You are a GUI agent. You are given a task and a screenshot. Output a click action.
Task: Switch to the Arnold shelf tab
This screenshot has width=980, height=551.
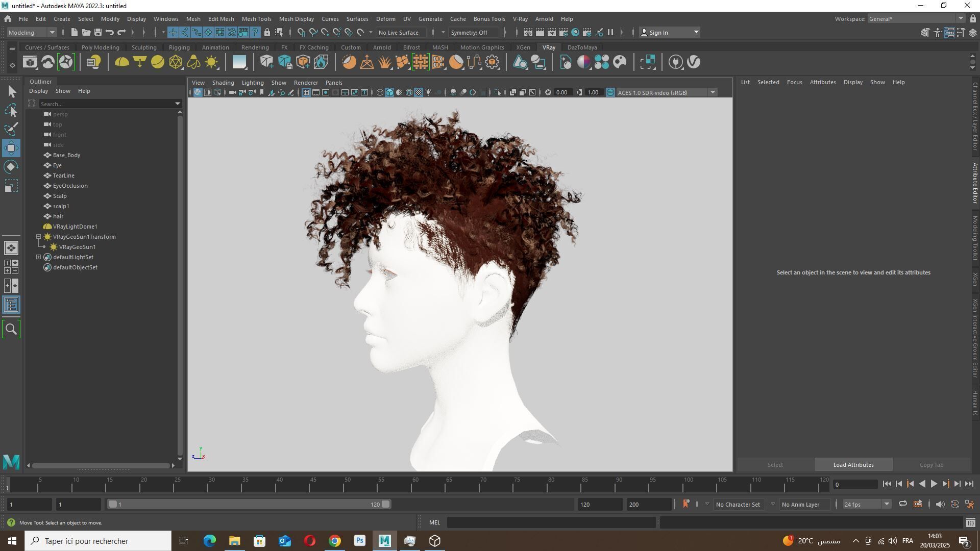[x=382, y=47]
